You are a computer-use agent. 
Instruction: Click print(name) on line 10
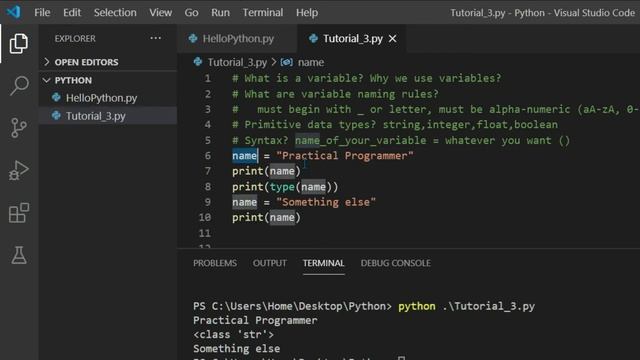266,218
